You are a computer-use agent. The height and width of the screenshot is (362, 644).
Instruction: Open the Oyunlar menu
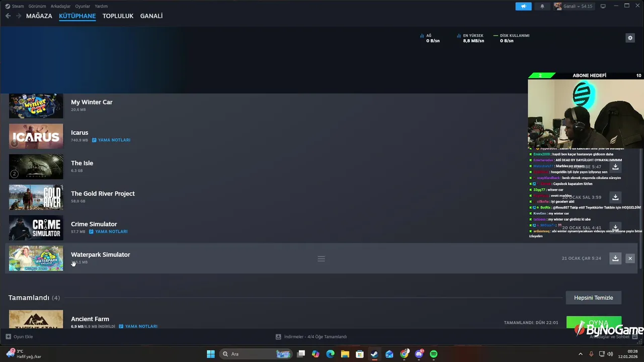coord(83,6)
